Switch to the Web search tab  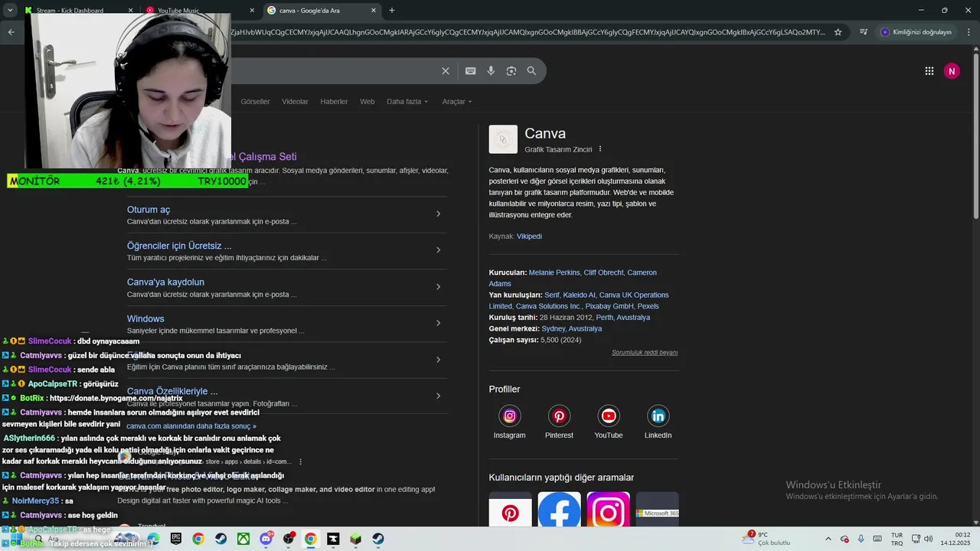click(367, 102)
